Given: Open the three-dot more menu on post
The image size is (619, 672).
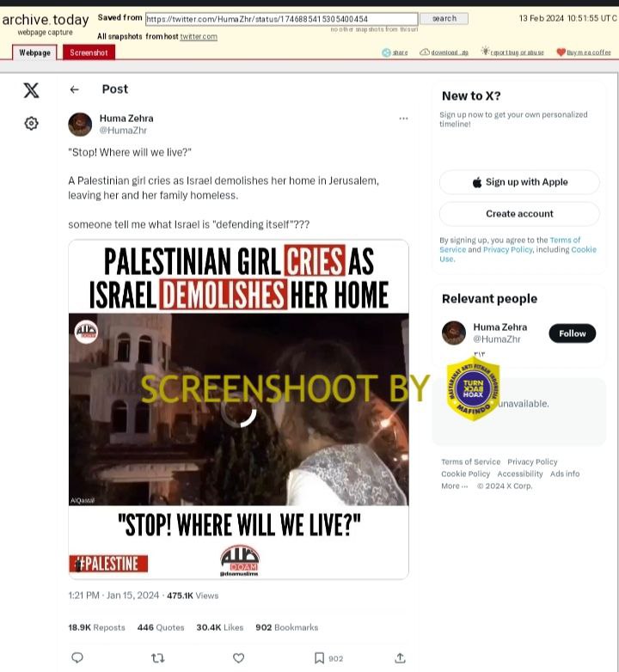Looking at the screenshot, I should click(x=403, y=119).
